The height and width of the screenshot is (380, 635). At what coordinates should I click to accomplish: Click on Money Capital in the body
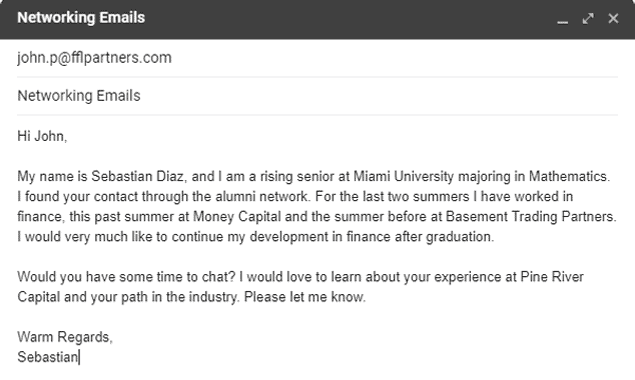[x=237, y=217]
